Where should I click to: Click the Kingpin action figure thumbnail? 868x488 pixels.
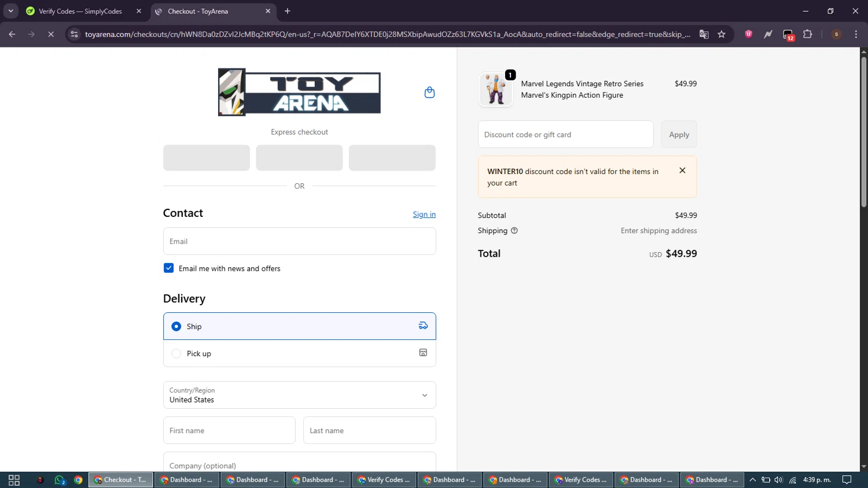tap(495, 90)
